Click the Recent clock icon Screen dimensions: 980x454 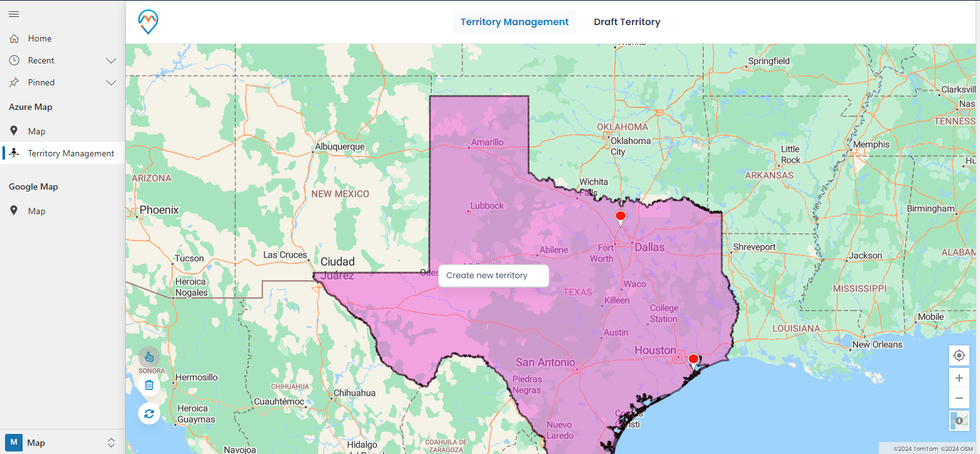coord(14,60)
